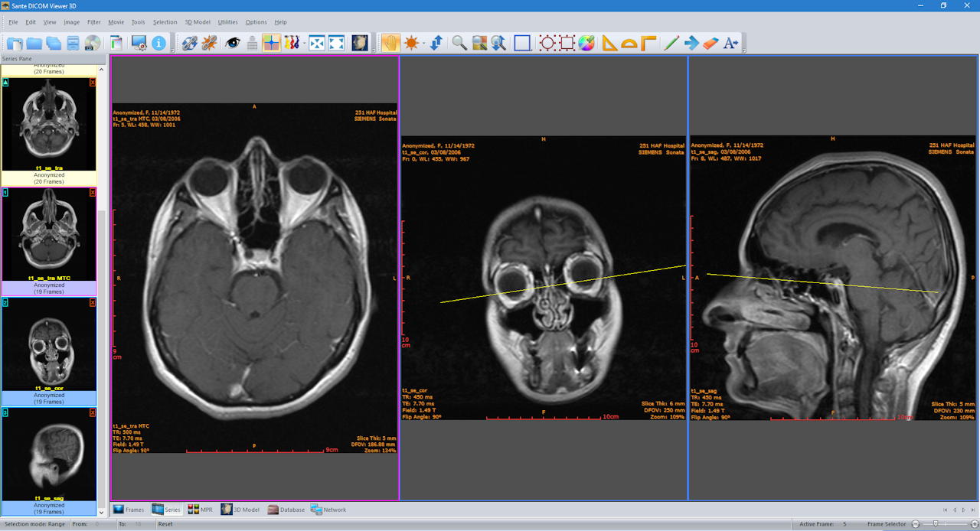Open the Filter menu

[x=94, y=22]
